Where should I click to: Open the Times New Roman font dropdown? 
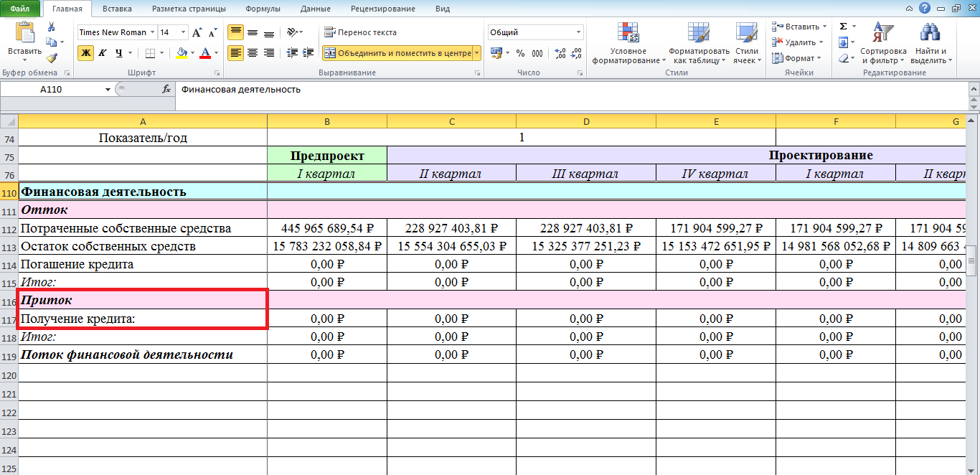point(151,32)
